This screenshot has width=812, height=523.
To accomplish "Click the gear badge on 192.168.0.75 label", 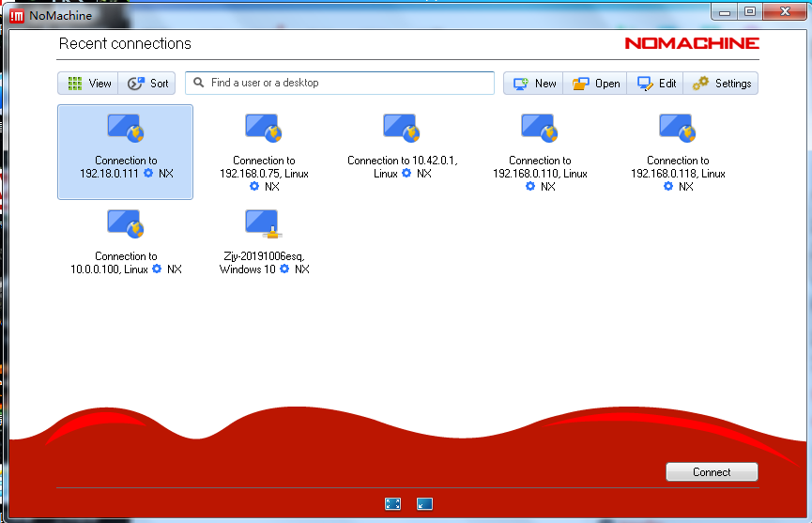I will point(254,186).
